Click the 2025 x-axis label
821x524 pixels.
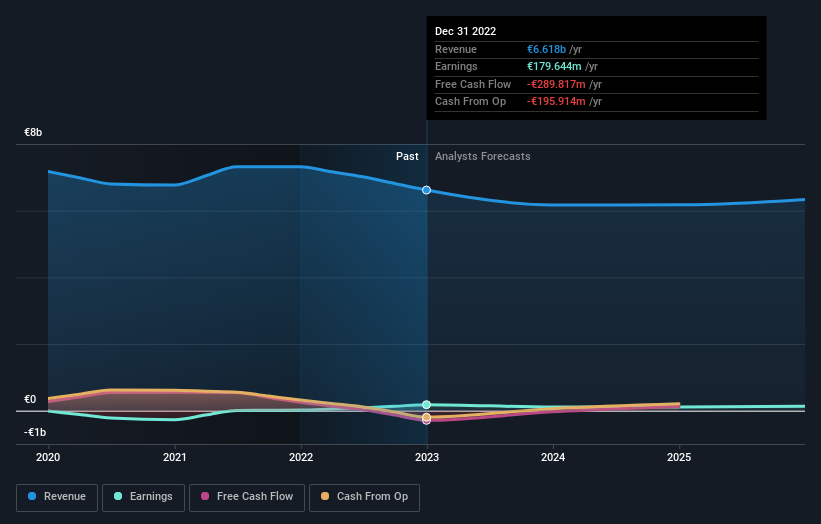click(x=679, y=458)
